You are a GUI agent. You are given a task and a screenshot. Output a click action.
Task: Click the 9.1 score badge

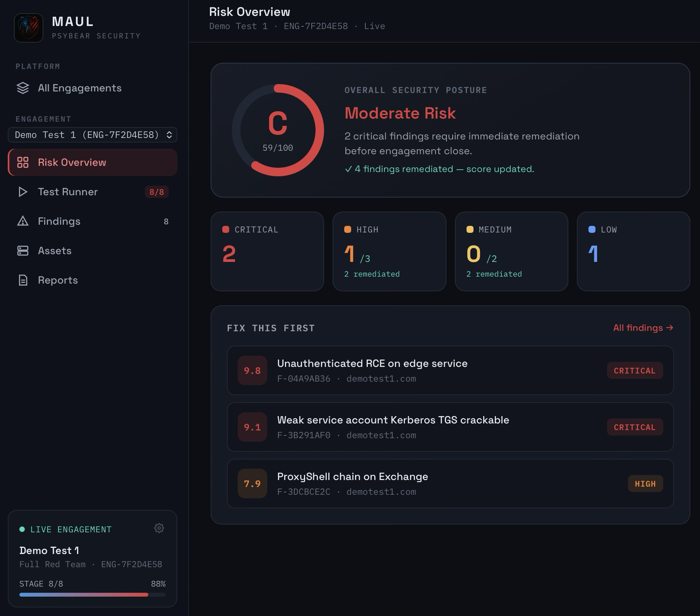[x=252, y=427]
